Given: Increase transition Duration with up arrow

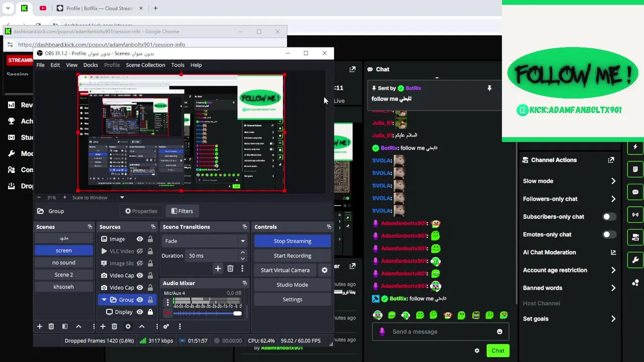Looking at the screenshot, I should pyautogui.click(x=243, y=253).
